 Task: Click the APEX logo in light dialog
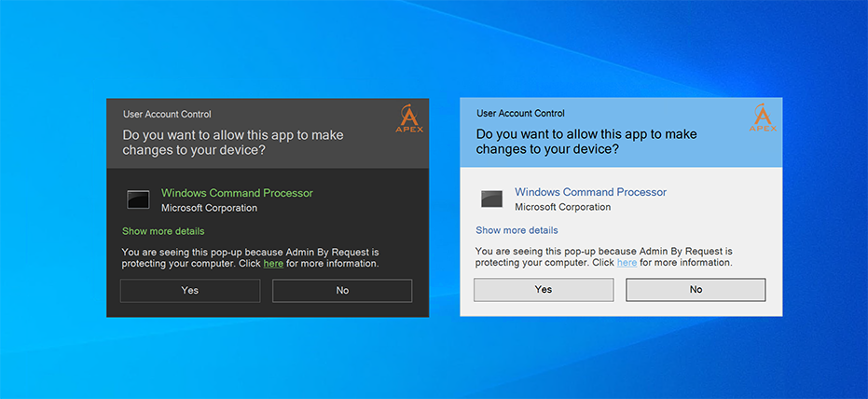coord(763,117)
